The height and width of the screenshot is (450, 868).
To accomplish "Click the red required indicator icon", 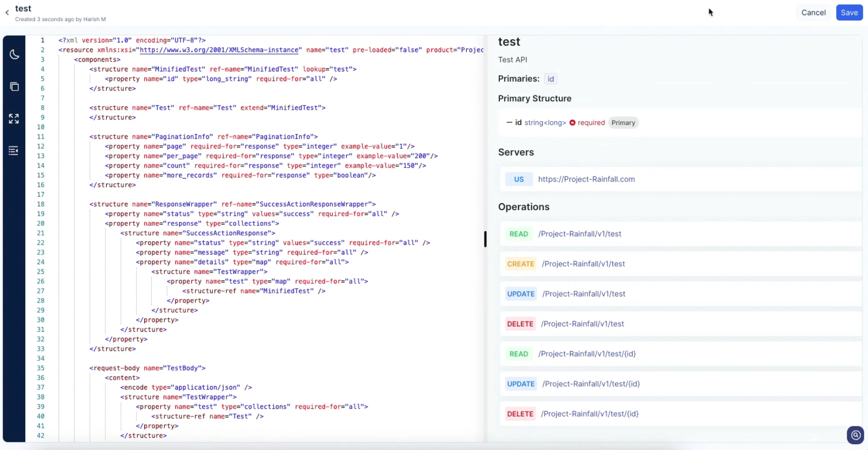I will (x=572, y=123).
